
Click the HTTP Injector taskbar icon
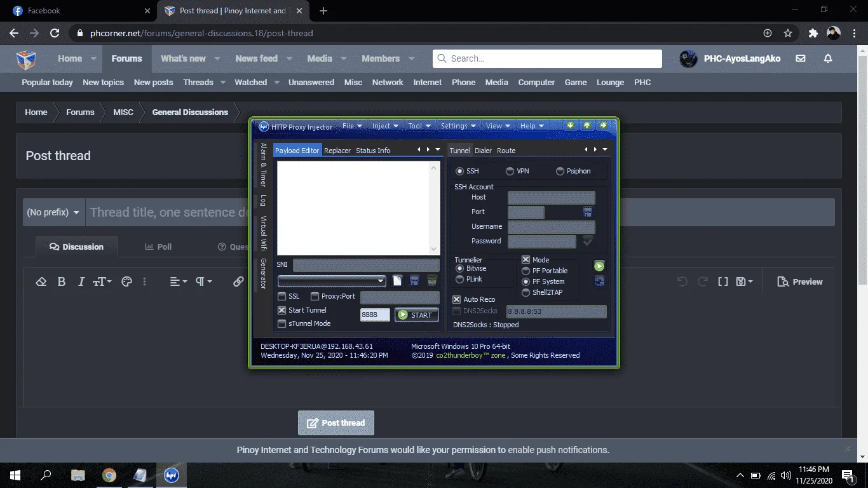pyautogui.click(x=171, y=475)
